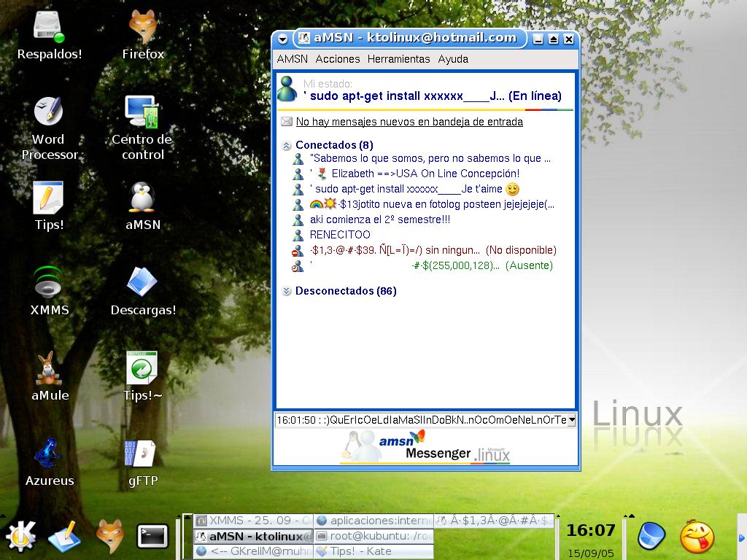Click the Ausente contact away icon
Image resolution: width=747 pixels, height=560 pixels.
coord(298,265)
